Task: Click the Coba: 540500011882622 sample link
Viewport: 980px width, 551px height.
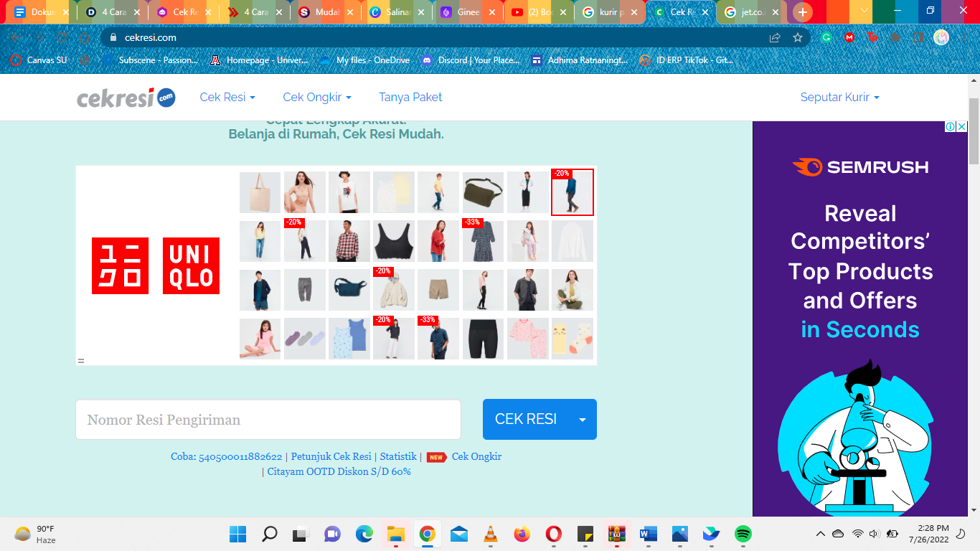Action: pyautogui.click(x=226, y=456)
